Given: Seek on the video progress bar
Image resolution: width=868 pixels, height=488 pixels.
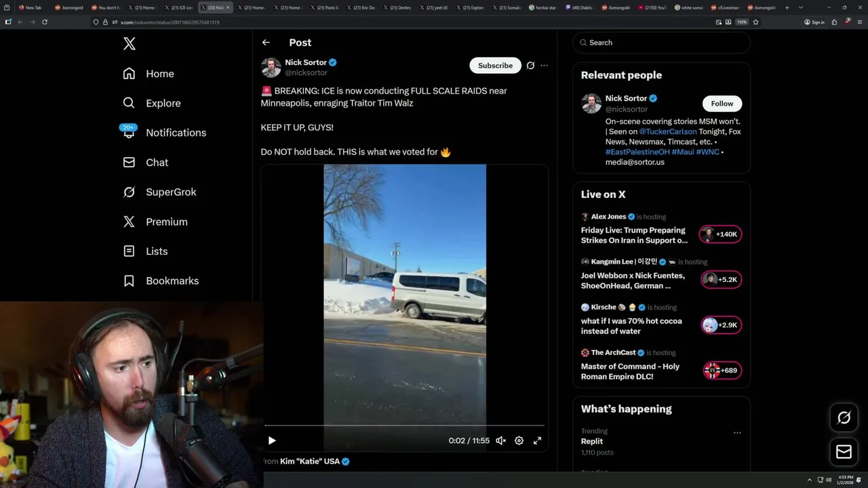Looking at the screenshot, I should pyautogui.click(x=404, y=425).
